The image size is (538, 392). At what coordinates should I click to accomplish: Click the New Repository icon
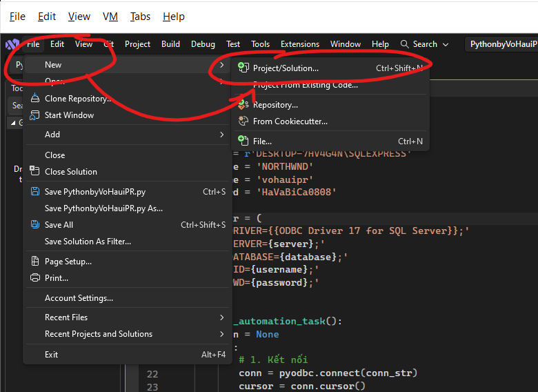tap(242, 105)
